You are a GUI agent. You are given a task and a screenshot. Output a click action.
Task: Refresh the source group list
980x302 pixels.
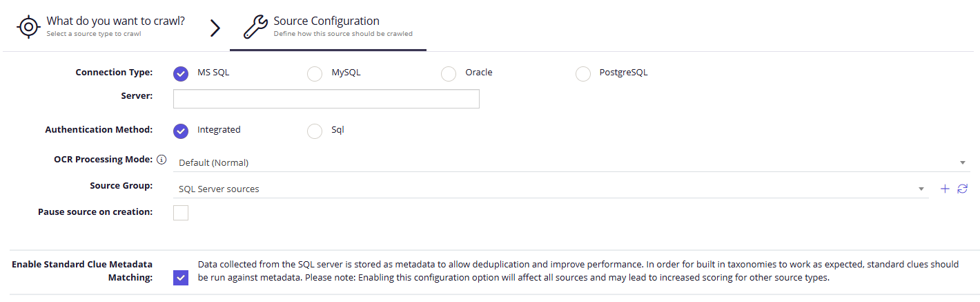(962, 189)
